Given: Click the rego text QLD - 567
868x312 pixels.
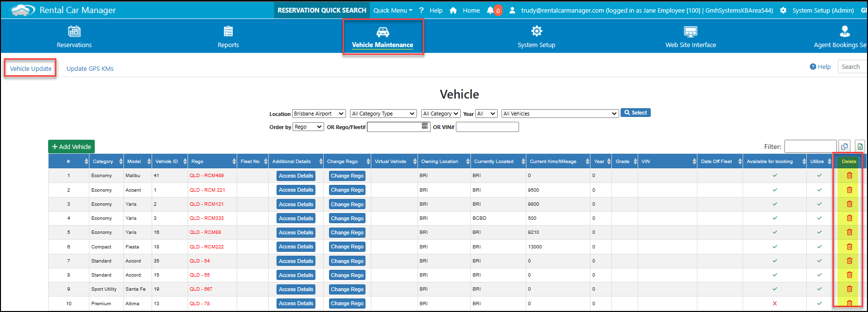Looking at the screenshot, I should point(201,289).
